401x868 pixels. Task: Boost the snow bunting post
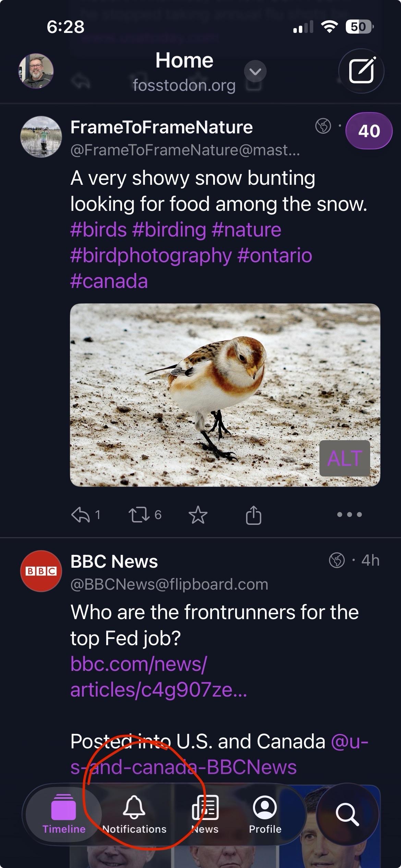click(x=139, y=515)
